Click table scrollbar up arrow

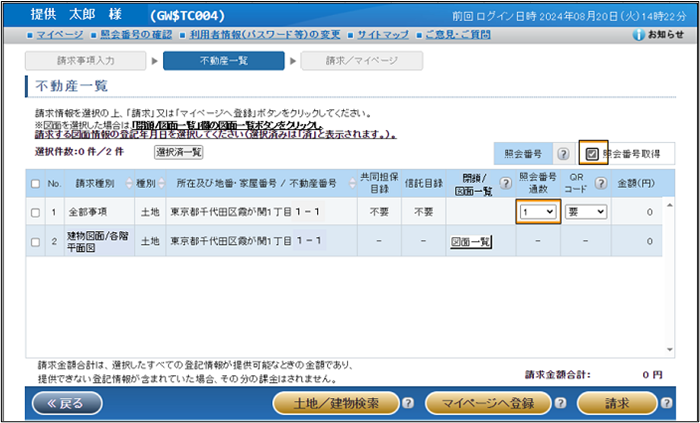[x=669, y=205]
